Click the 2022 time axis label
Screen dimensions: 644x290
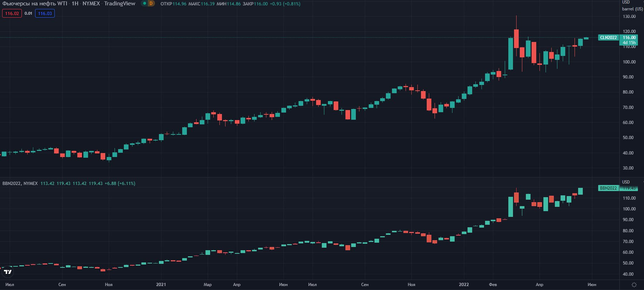click(464, 285)
